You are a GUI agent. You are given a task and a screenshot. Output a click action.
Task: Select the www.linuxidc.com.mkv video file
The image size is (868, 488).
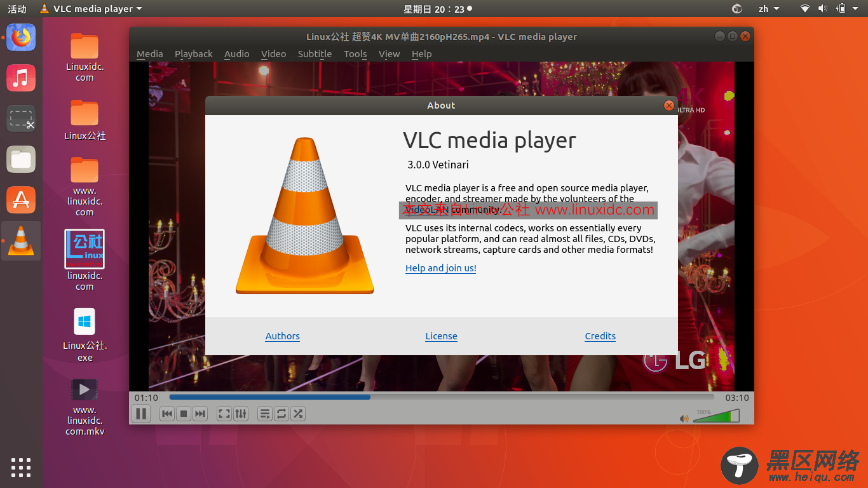tap(85, 407)
